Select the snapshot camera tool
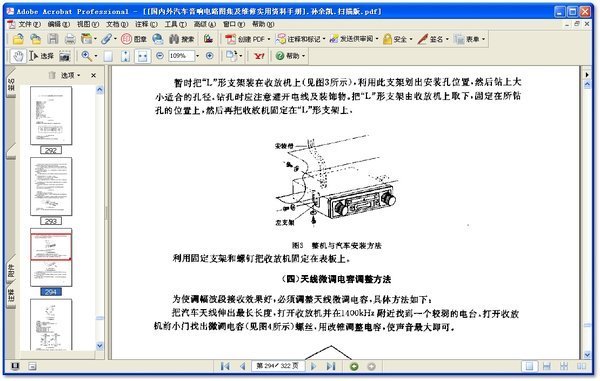The width and height of the screenshot is (600, 381). click(x=65, y=56)
